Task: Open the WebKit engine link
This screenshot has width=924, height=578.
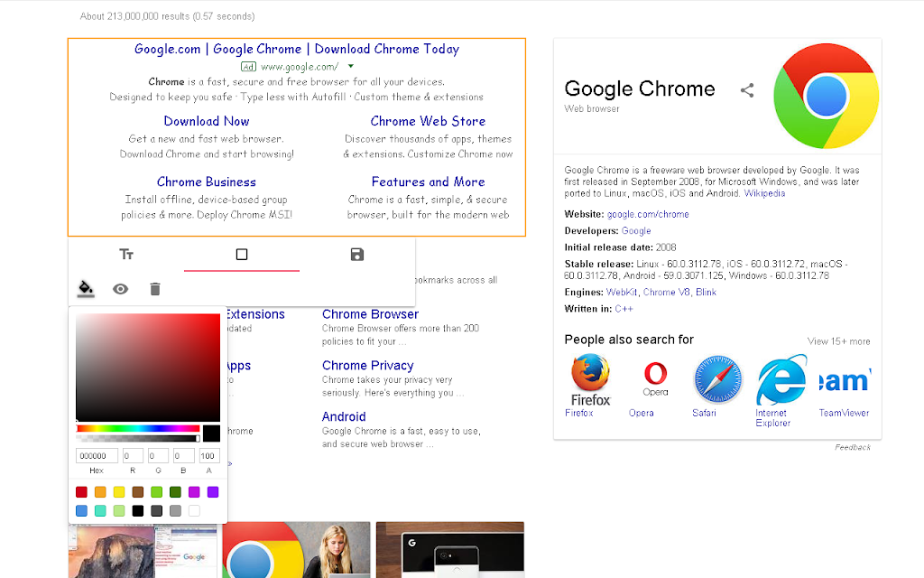Action: pyautogui.click(x=622, y=292)
